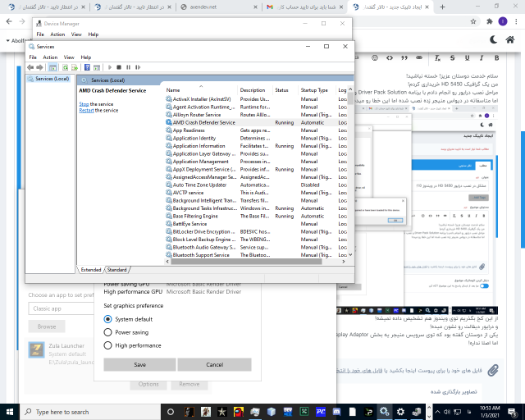Select the System default radio option

click(108, 319)
